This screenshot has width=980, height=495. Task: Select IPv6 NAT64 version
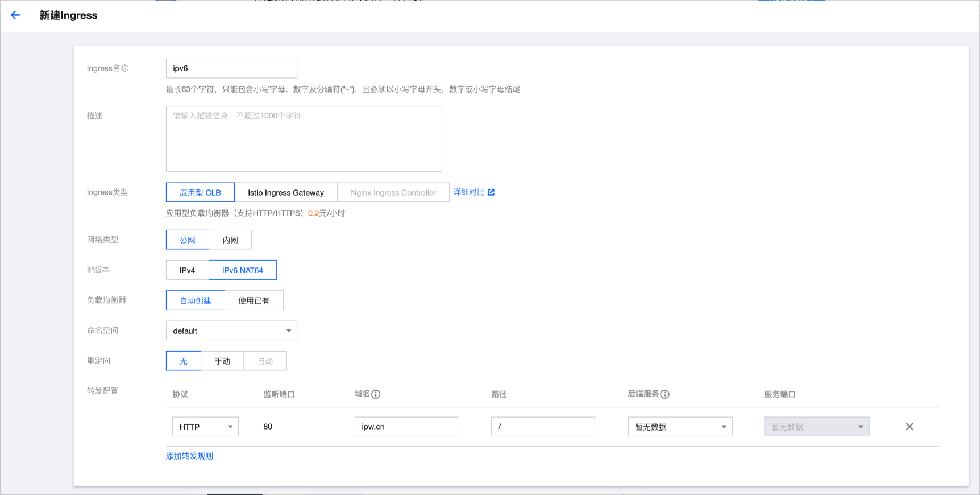click(243, 270)
